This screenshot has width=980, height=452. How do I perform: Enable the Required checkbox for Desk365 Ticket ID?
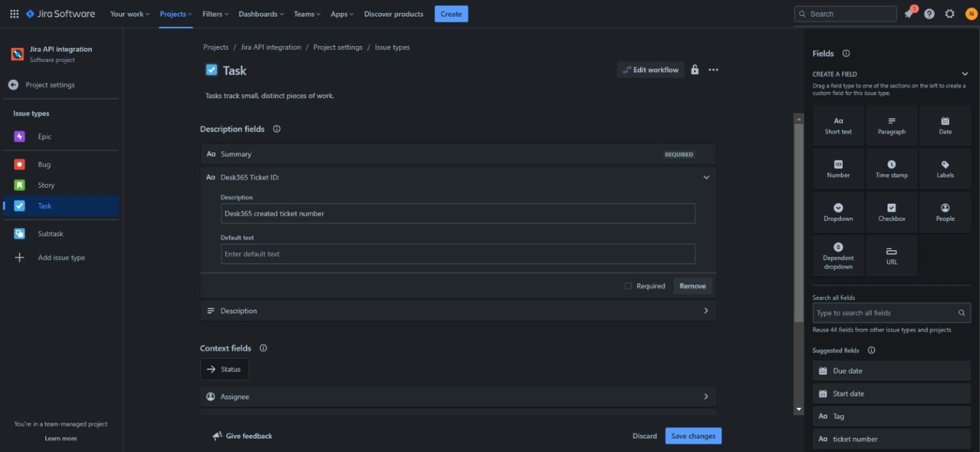[628, 286]
